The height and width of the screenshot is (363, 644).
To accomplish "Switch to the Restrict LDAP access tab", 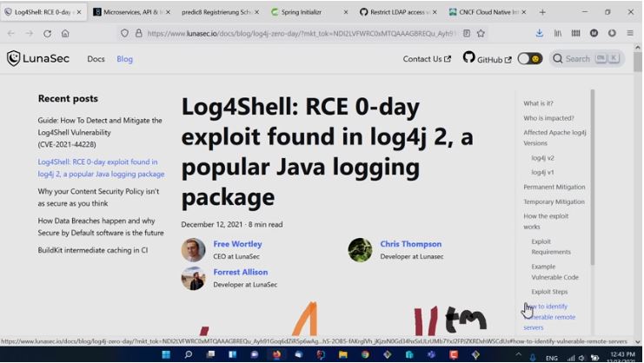I will point(397,12).
